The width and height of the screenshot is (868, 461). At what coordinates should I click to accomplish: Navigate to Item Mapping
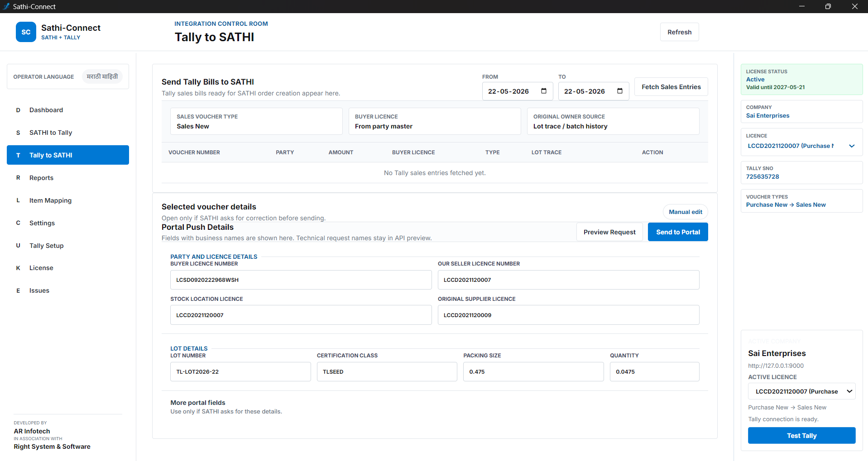click(x=68, y=200)
